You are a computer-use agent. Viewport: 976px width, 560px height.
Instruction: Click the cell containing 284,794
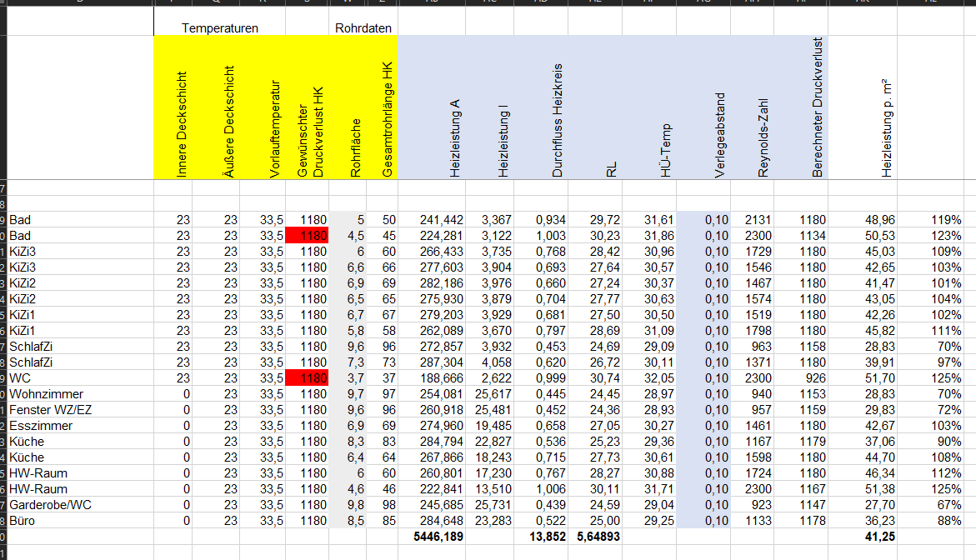[x=432, y=442]
